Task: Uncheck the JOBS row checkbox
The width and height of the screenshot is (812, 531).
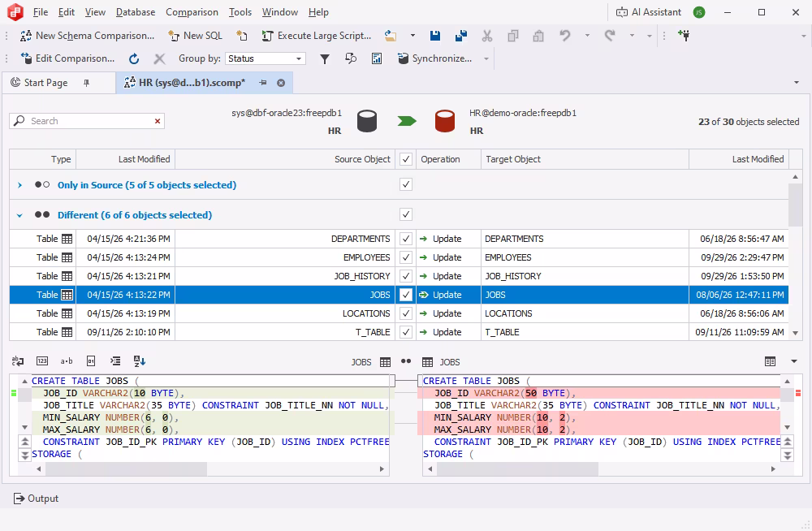Action: pos(406,295)
